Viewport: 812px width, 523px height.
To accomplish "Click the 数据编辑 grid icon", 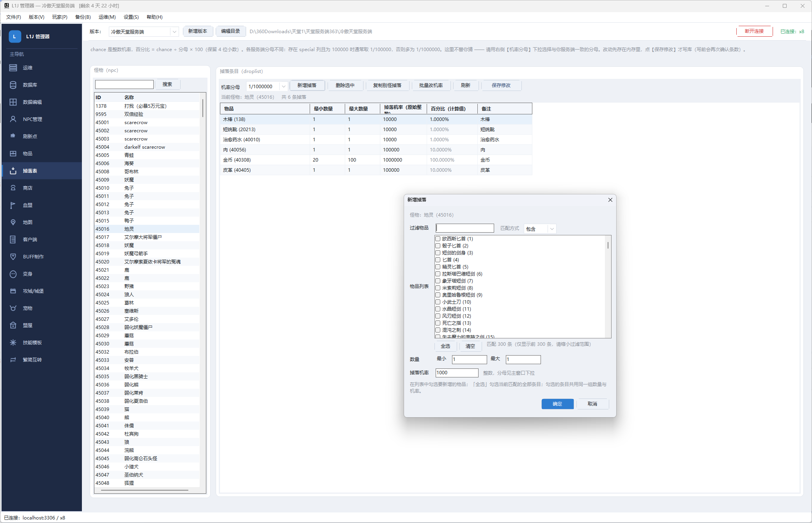I will pyautogui.click(x=13, y=102).
